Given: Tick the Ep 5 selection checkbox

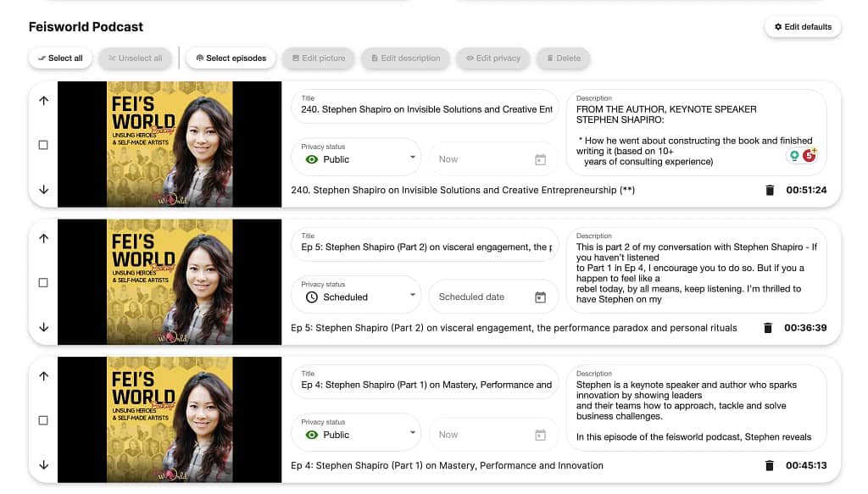Looking at the screenshot, I should [x=44, y=283].
